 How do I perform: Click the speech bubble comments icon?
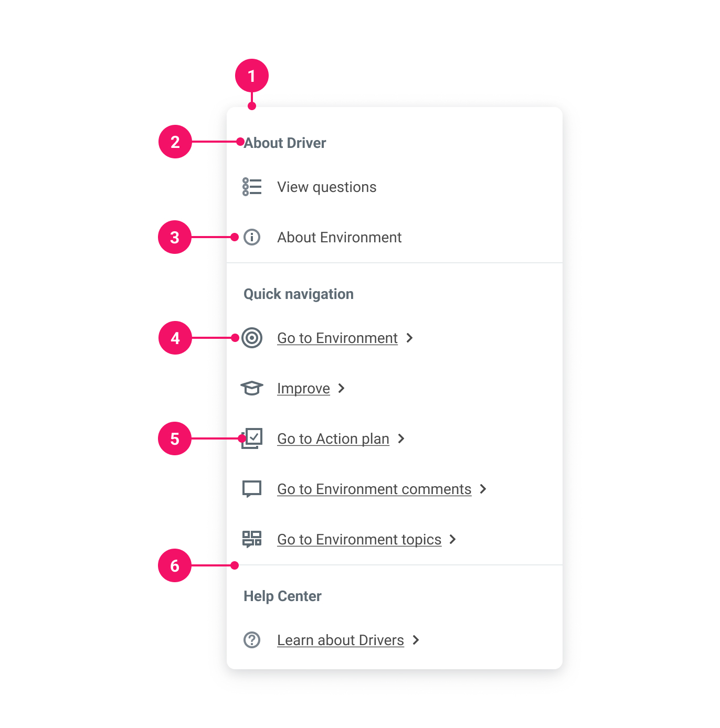point(252,489)
